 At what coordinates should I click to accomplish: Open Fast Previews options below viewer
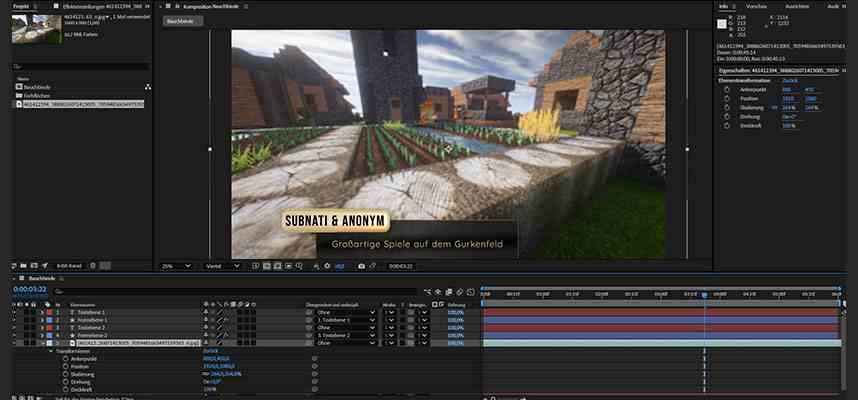(256, 266)
